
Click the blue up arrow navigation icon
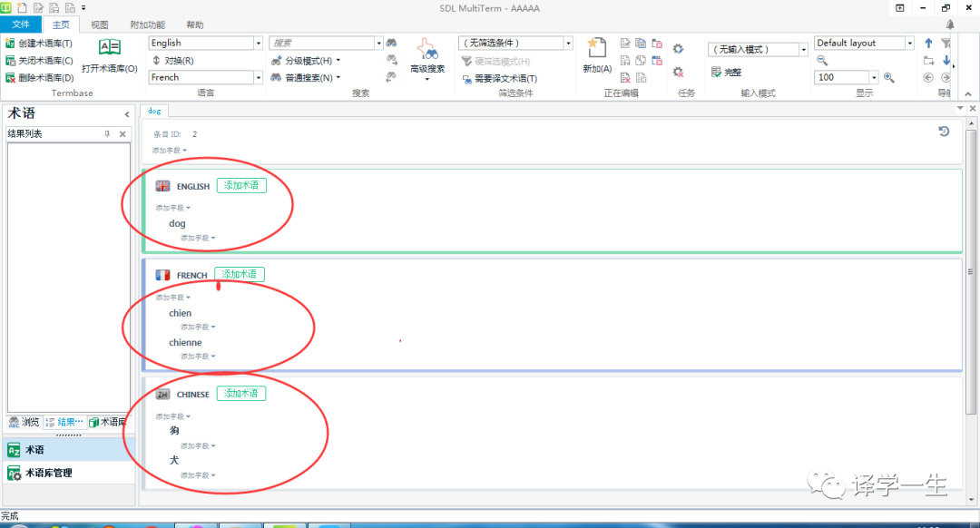point(929,44)
